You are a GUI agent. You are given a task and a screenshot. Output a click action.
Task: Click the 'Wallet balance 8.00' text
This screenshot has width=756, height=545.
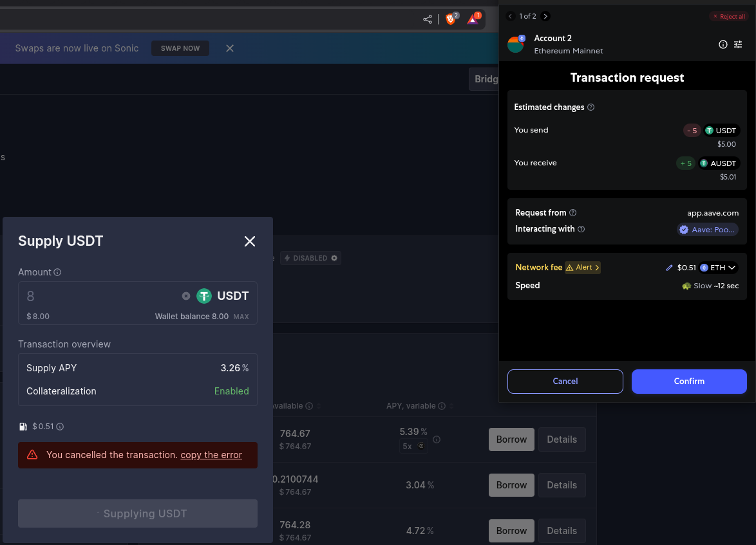tap(192, 317)
